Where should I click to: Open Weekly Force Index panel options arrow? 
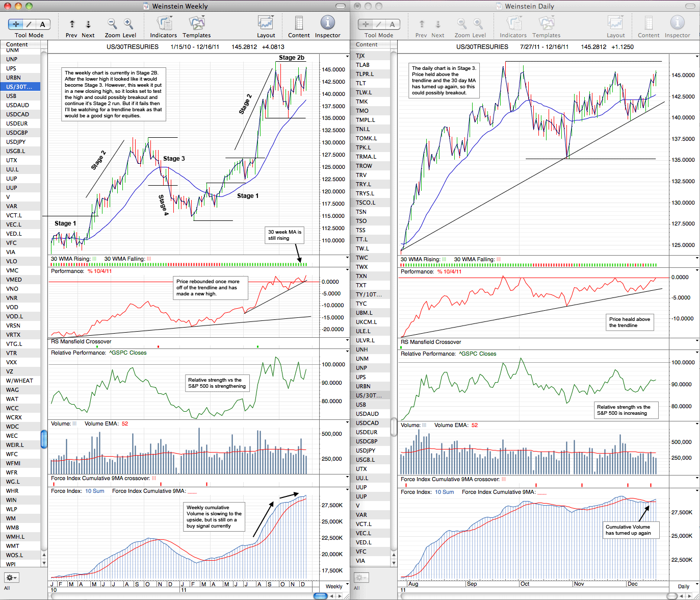click(348, 490)
